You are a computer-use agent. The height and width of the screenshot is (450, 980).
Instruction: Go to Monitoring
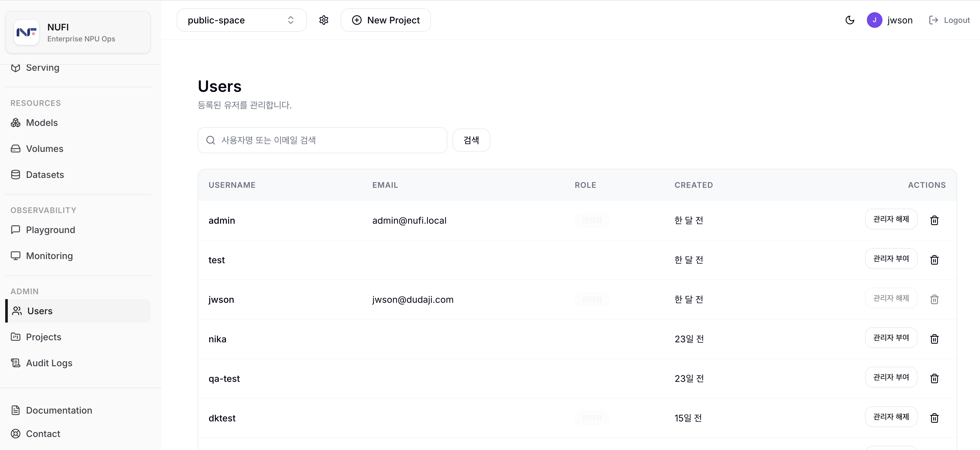78,256
